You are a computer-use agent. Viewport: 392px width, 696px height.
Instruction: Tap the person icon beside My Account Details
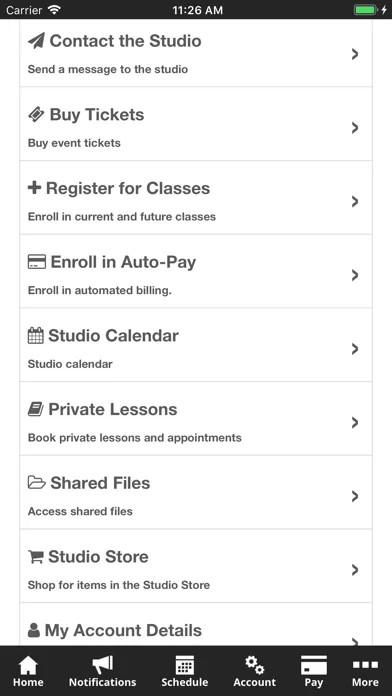(34, 630)
